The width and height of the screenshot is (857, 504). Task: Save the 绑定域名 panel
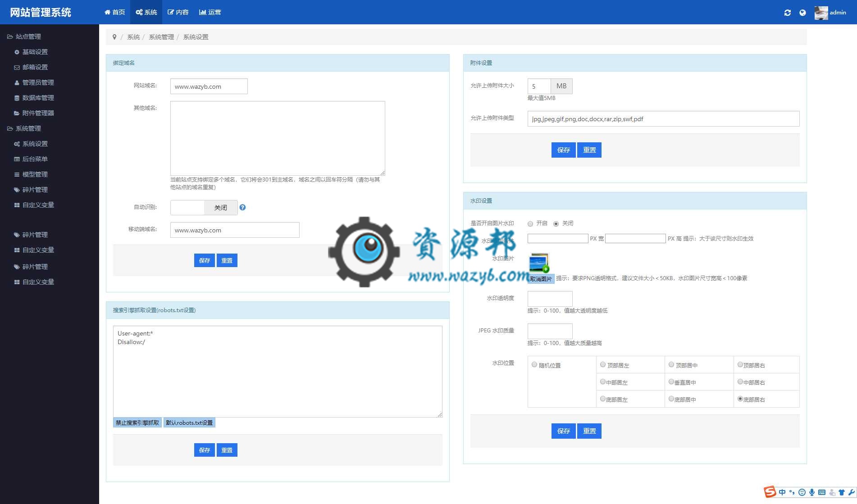point(205,260)
